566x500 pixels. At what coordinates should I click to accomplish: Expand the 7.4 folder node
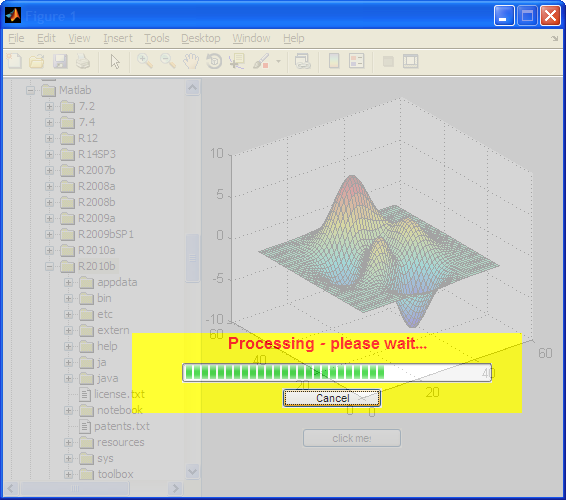coord(49,122)
